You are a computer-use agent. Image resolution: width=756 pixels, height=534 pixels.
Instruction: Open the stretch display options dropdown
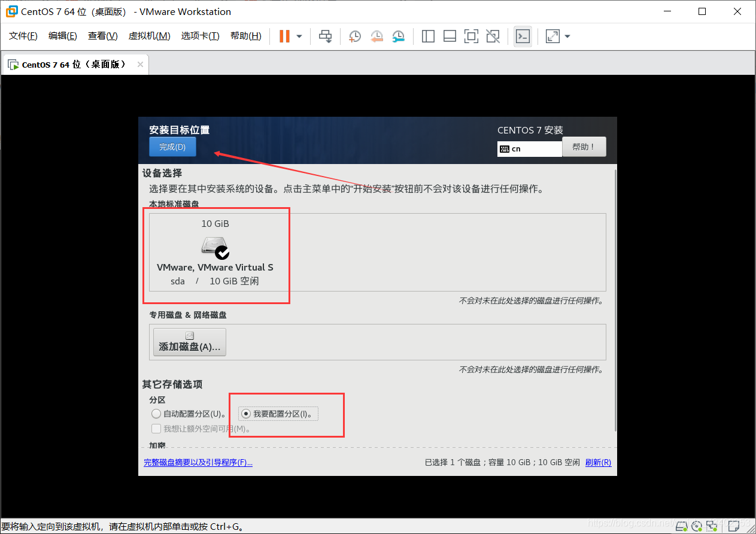pos(567,37)
